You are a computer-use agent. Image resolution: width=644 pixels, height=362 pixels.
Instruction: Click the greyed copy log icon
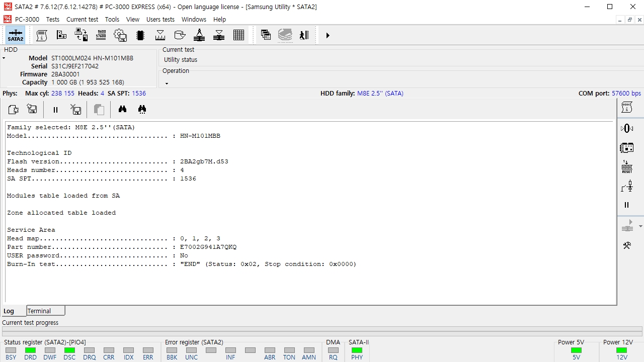coord(99,110)
